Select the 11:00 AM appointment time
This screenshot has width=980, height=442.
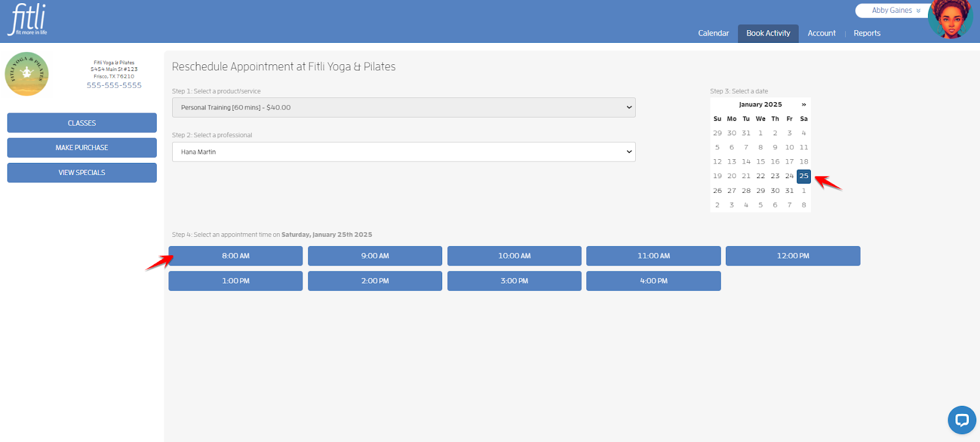[x=654, y=256]
